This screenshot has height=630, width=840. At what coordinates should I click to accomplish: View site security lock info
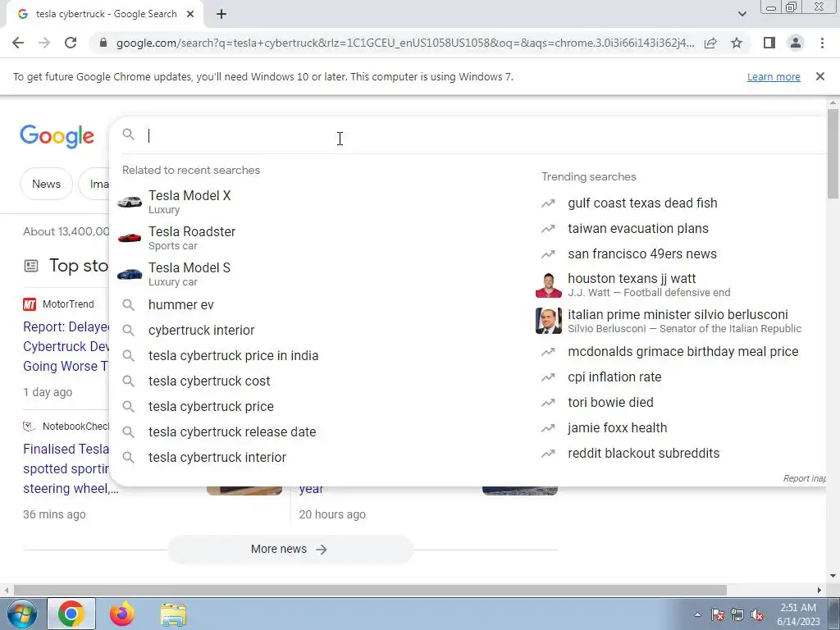103,43
